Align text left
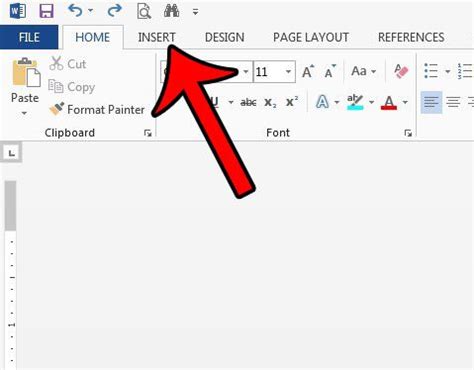The image size is (474, 370). [431, 102]
